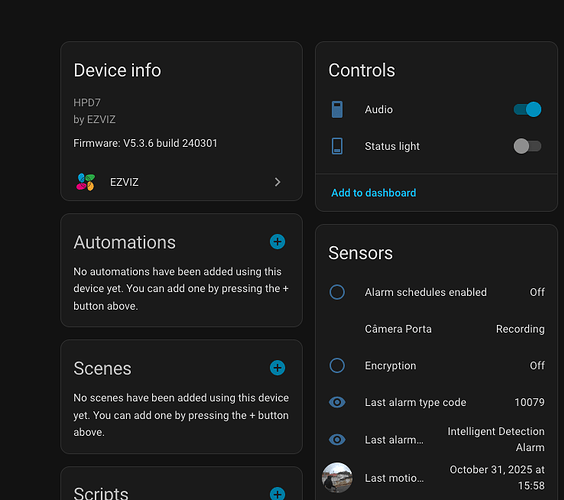
Task: Click the EZVIZ integration name
Action: (124, 182)
